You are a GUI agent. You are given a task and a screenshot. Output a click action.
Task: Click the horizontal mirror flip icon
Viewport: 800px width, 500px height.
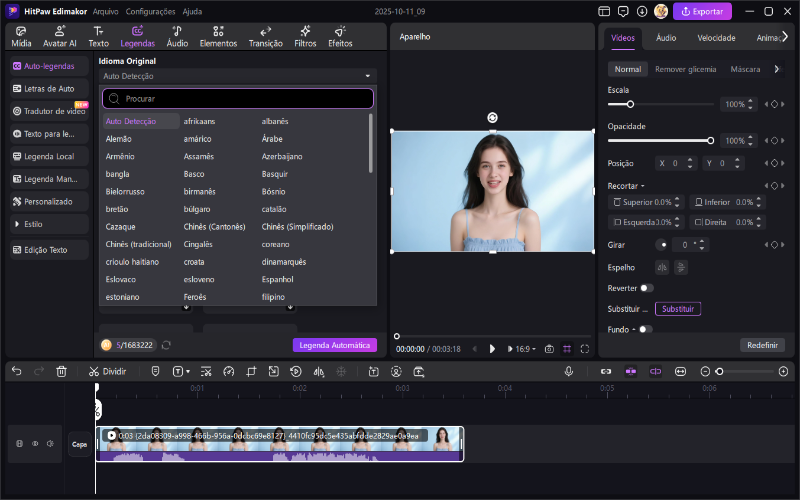click(x=661, y=267)
